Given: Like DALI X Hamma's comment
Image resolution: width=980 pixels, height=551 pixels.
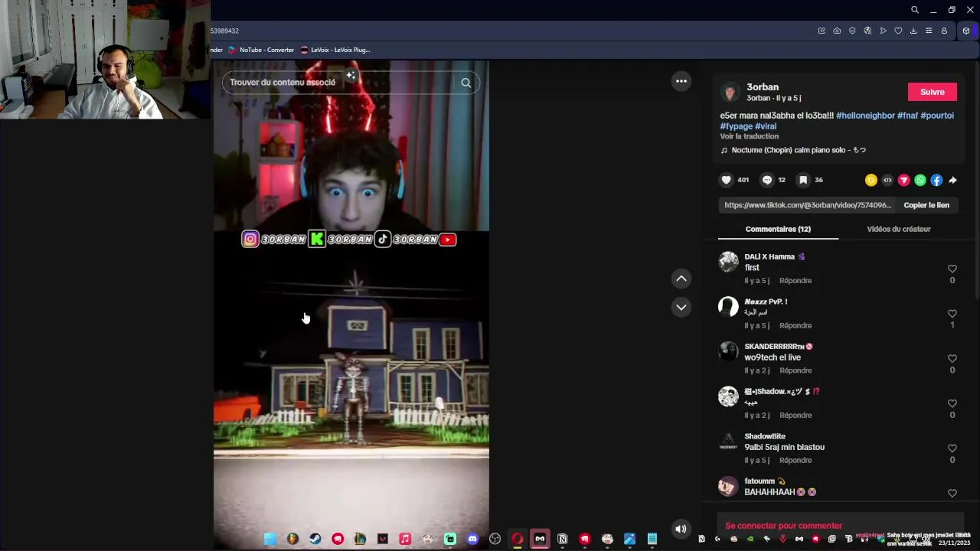Looking at the screenshot, I should tap(952, 269).
